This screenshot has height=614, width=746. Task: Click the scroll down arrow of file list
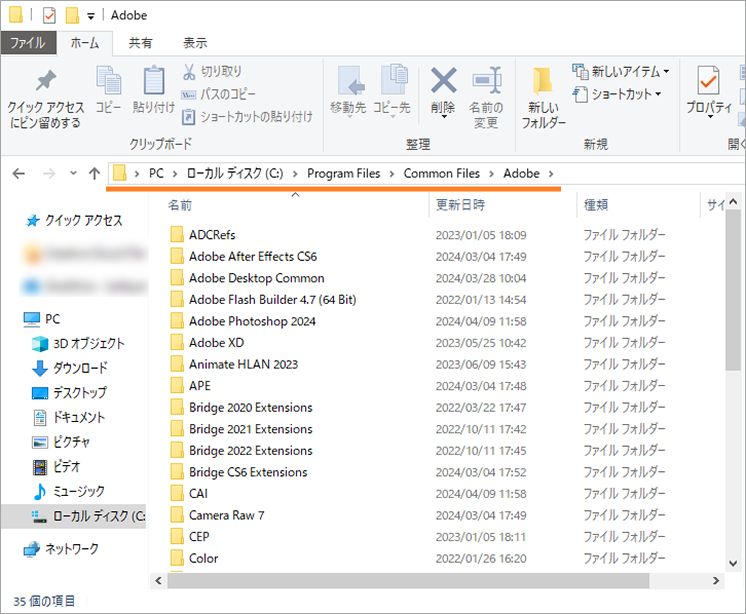pos(733,564)
